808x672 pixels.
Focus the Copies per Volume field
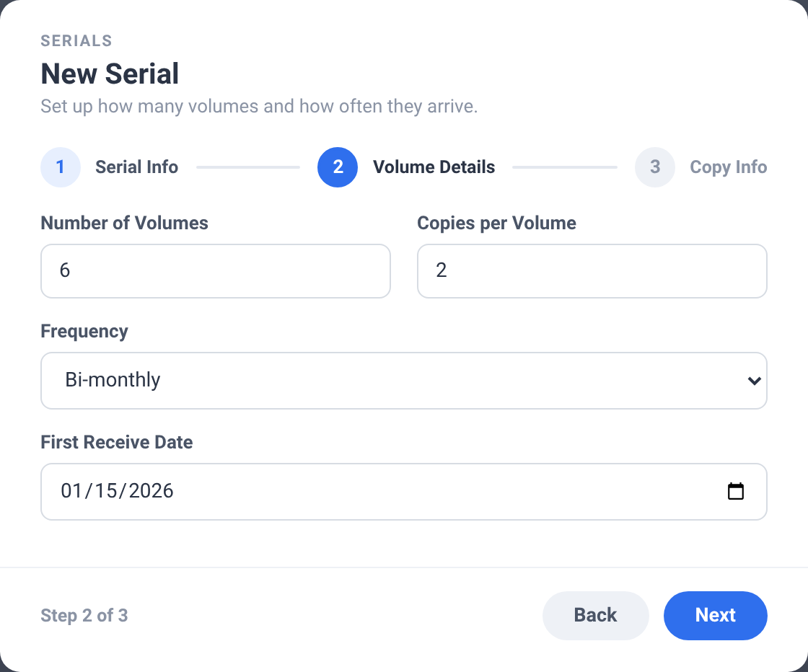[592, 271]
